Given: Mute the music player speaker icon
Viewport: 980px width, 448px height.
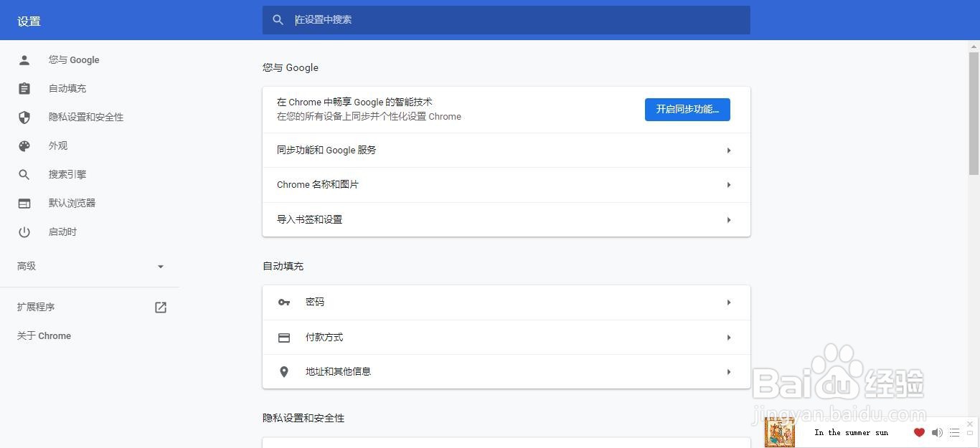Looking at the screenshot, I should click(937, 432).
